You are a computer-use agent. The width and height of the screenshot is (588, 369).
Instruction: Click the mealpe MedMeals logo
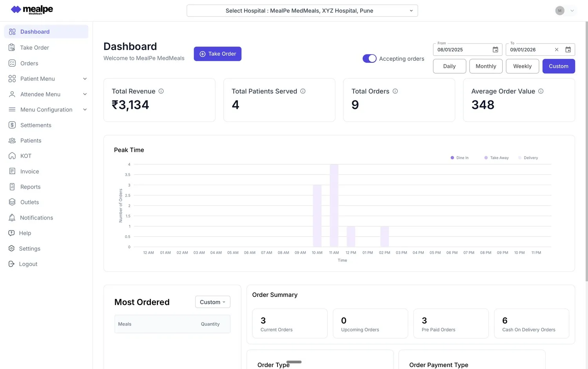pyautogui.click(x=32, y=10)
